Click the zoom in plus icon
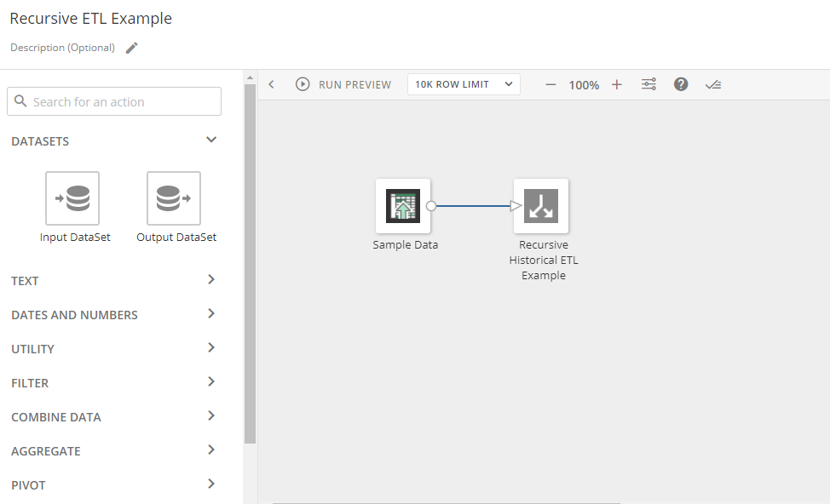Image resolution: width=830 pixels, height=504 pixels. click(x=617, y=84)
